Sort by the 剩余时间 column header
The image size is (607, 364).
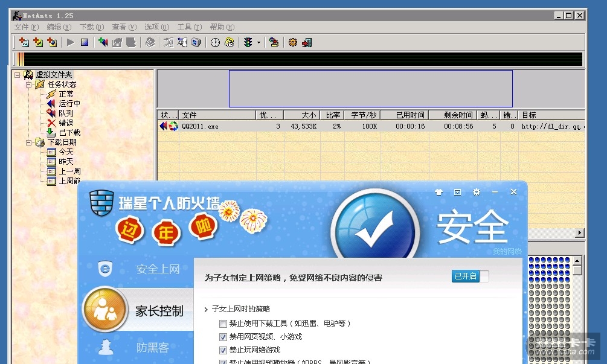pos(453,115)
